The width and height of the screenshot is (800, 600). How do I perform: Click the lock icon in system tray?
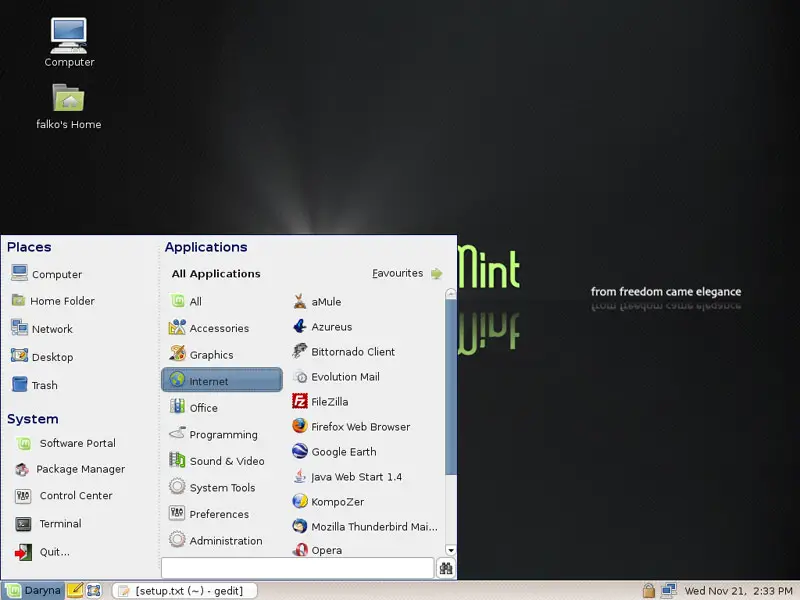[x=648, y=590]
